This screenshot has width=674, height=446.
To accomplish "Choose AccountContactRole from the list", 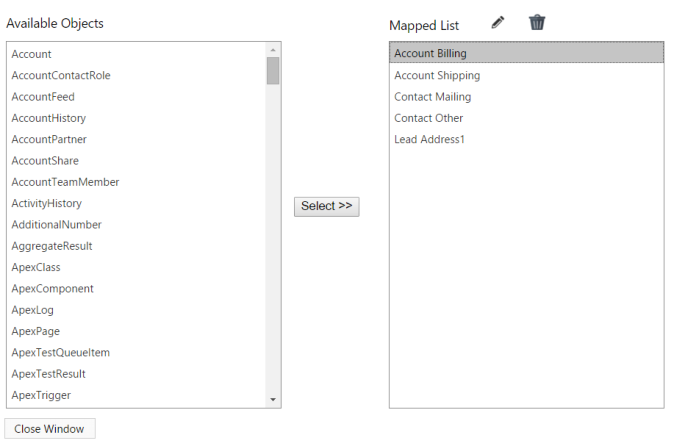I will click(137, 76).
